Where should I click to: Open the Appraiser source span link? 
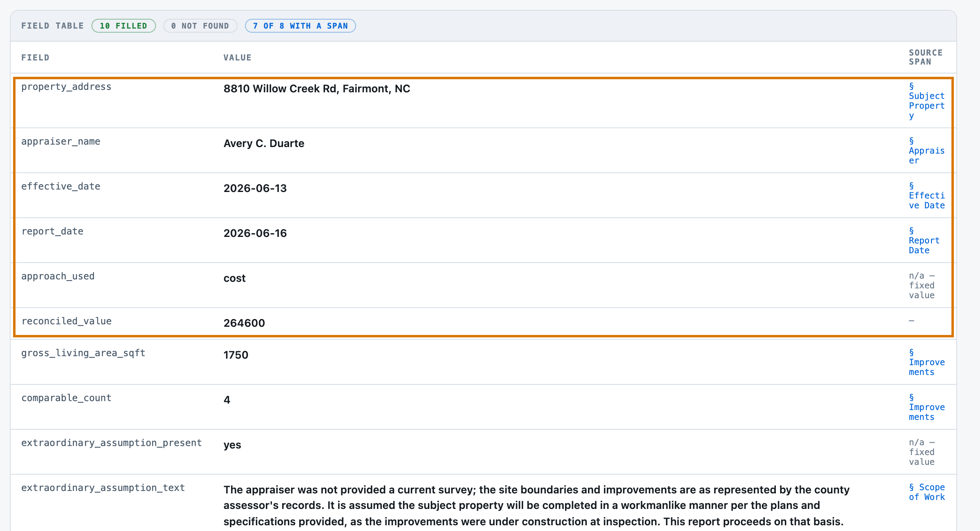click(927, 151)
